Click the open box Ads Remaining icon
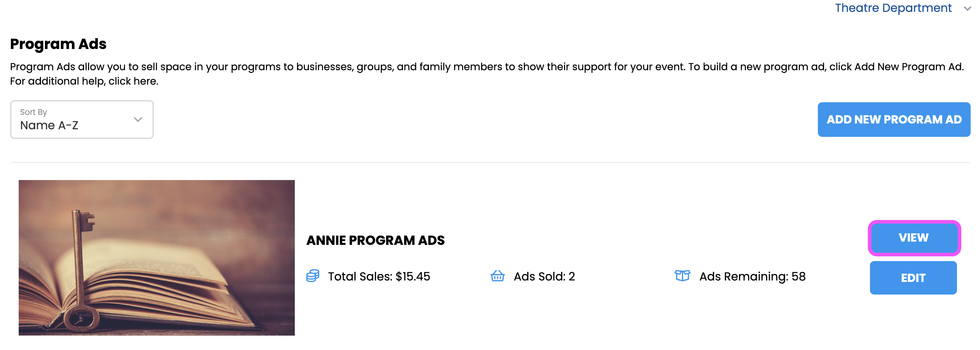This screenshot has width=980, height=350. click(x=682, y=275)
